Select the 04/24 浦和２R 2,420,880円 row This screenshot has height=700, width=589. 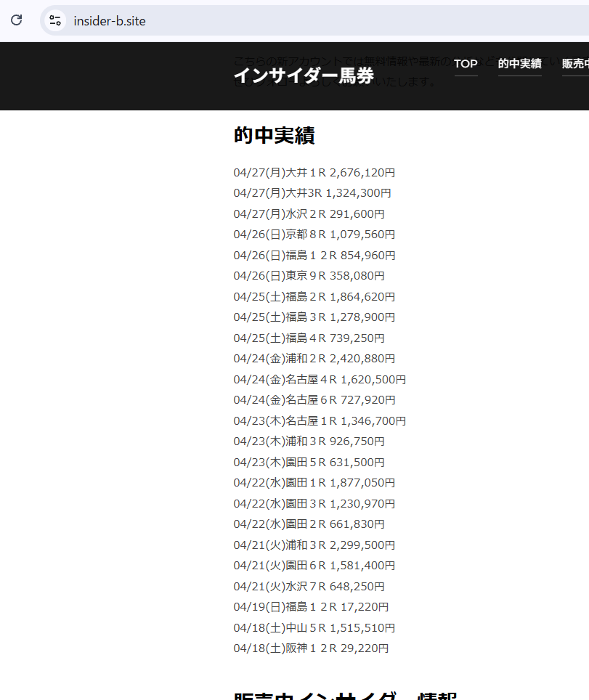click(x=314, y=359)
